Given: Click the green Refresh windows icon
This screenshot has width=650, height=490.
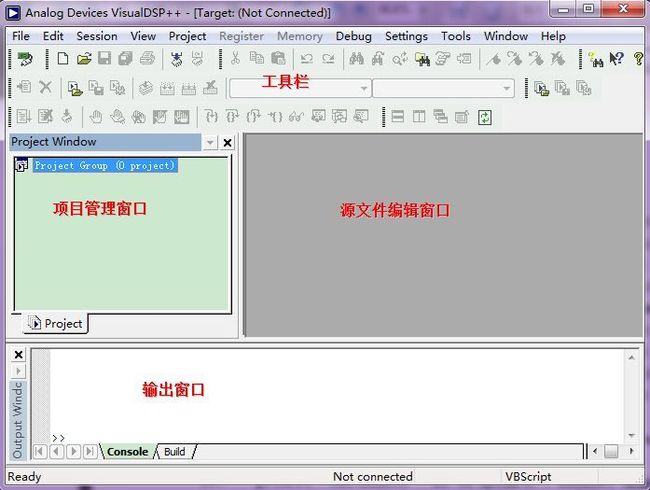Looking at the screenshot, I should pyautogui.click(x=485, y=117).
